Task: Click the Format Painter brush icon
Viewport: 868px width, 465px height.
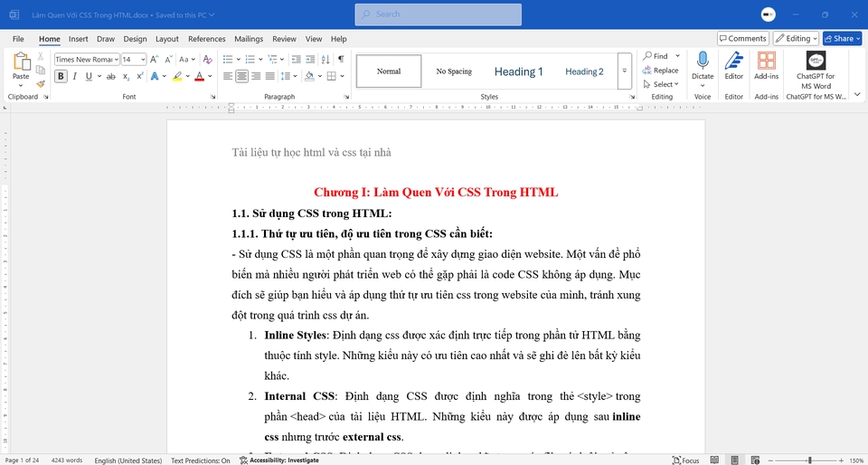Action: [41, 84]
